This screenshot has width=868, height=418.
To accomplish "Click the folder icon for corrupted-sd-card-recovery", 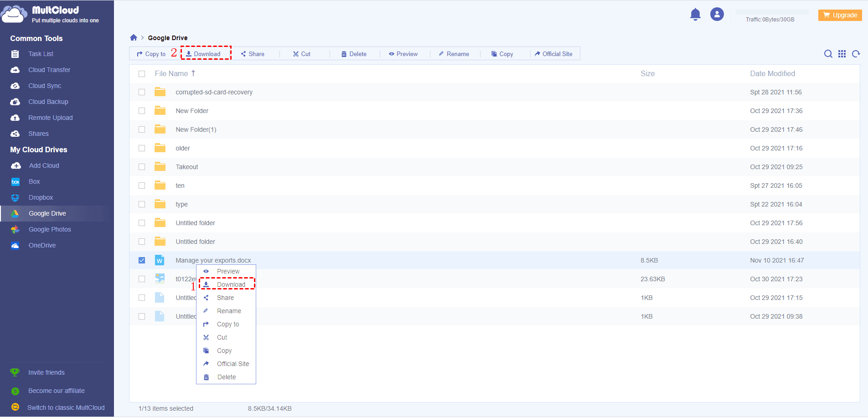I will click(160, 92).
